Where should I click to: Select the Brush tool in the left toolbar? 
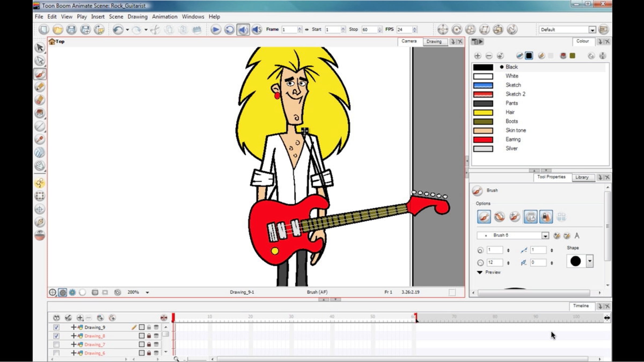tap(40, 74)
